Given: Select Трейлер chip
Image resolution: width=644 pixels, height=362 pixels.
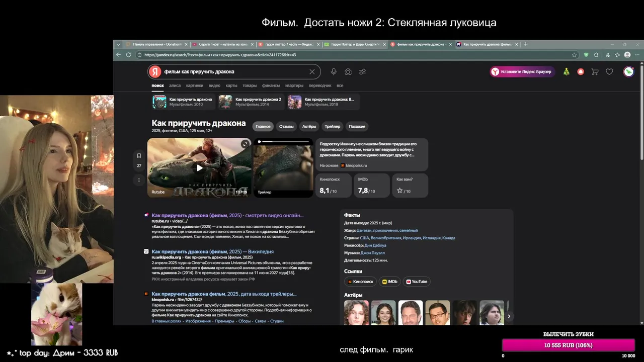Looking at the screenshot, I should pyautogui.click(x=332, y=127).
